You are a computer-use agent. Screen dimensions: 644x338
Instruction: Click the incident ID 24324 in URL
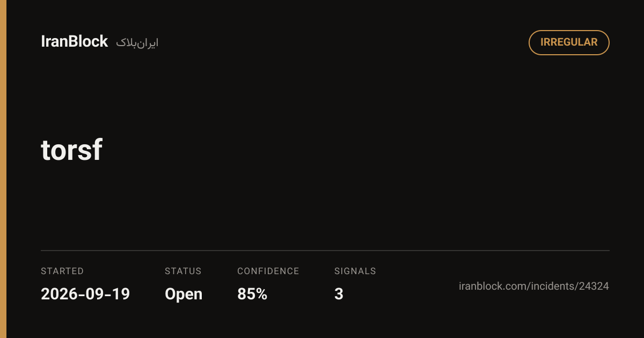click(594, 286)
